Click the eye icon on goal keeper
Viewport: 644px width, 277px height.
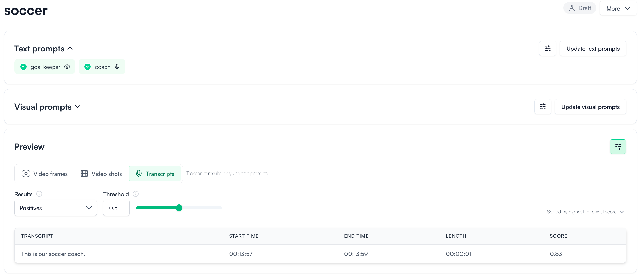click(67, 67)
